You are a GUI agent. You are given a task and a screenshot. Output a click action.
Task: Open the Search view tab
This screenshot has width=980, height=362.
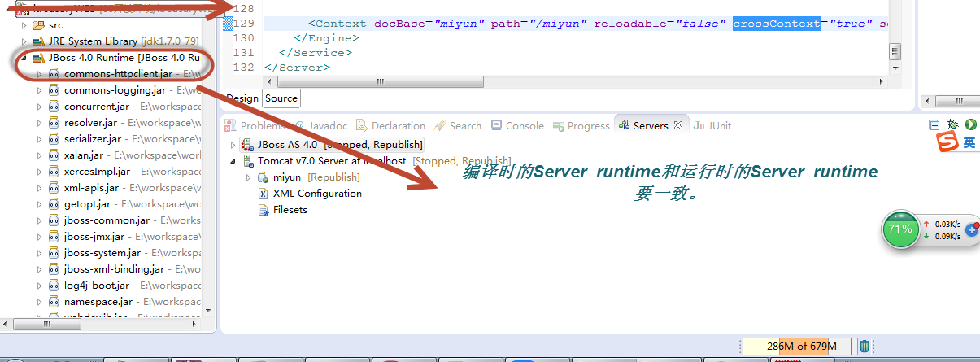tap(458, 125)
